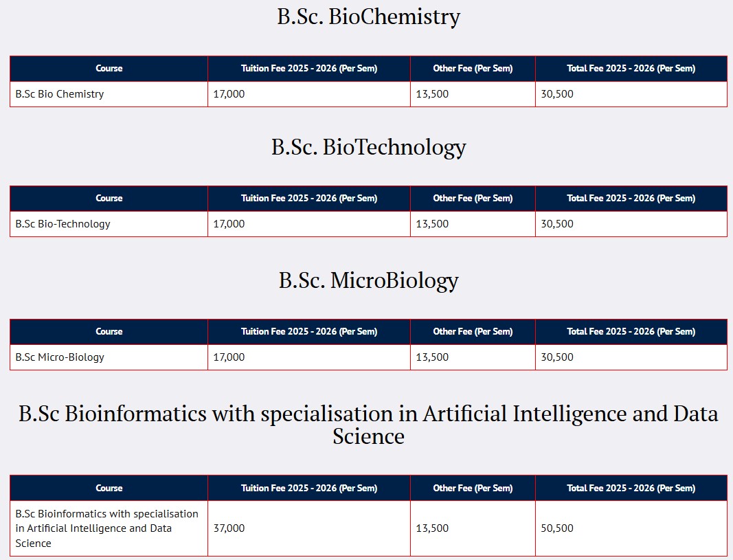Click BioChemistry table's Course column header

[109, 69]
